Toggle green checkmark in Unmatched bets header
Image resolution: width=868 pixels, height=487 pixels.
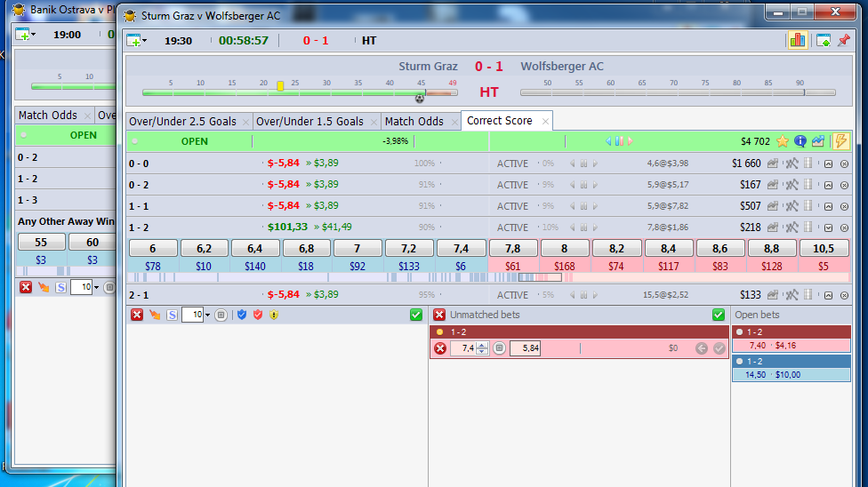[719, 315]
